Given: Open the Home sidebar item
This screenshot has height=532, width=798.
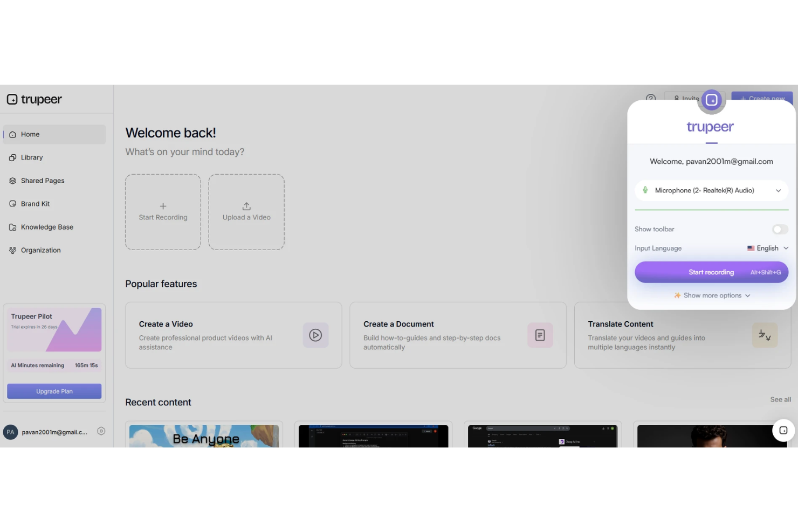Looking at the screenshot, I should tap(54, 134).
